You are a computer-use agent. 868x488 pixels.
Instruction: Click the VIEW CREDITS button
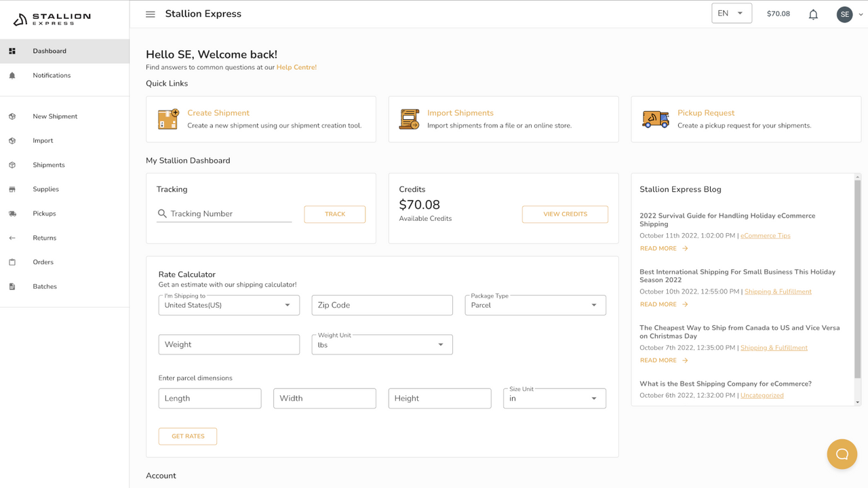pyautogui.click(x=565, y=213)
